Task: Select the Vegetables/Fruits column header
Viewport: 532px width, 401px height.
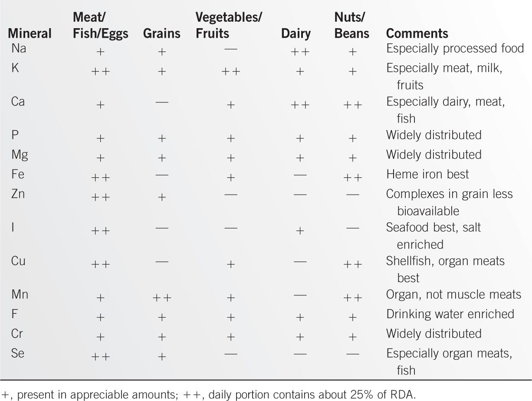Action: click(x=229, y=26)
